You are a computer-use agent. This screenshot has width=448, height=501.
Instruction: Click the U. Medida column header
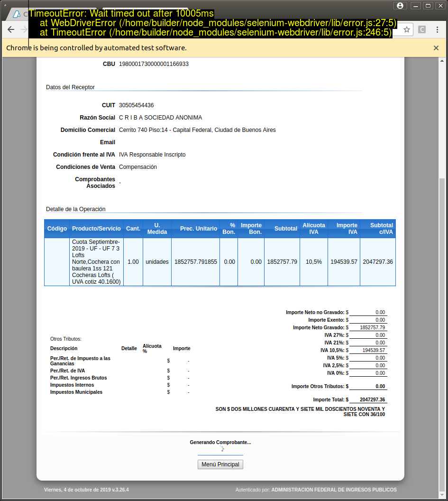(157, 229)
